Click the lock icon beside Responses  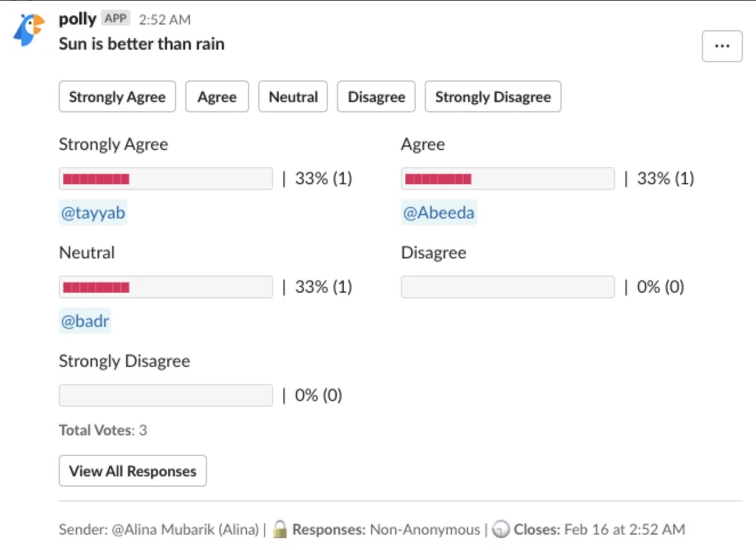pyautogui.click(x=279, y=529)
